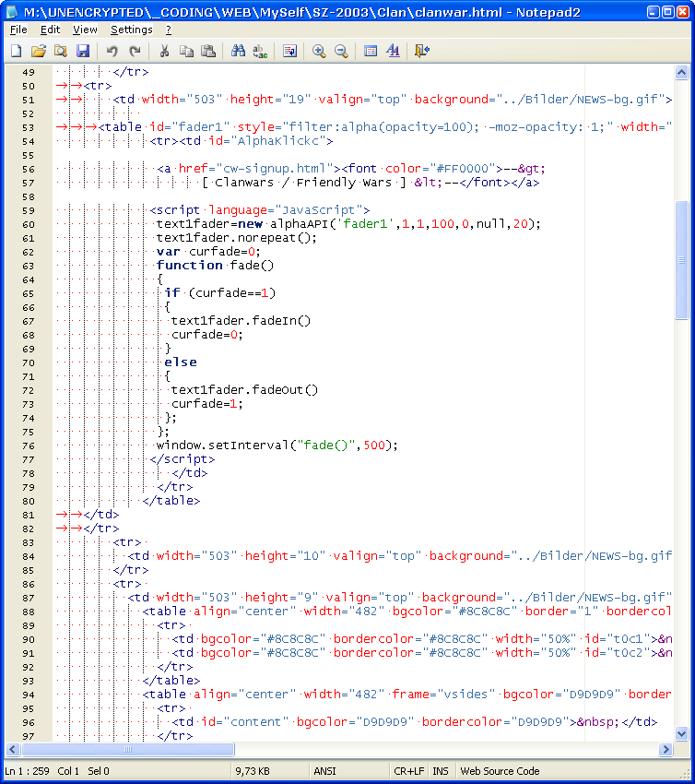This screenshot has width=695, height=784.
Task: Toggle word wrap toolbar icon
Action: pos(289,51)
